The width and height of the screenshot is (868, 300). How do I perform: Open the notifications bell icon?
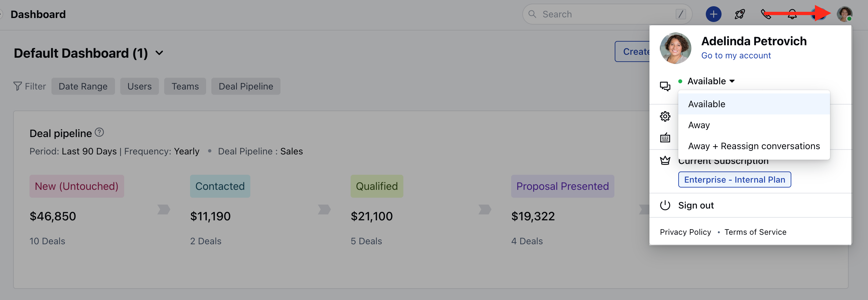[x=792, y=14]
